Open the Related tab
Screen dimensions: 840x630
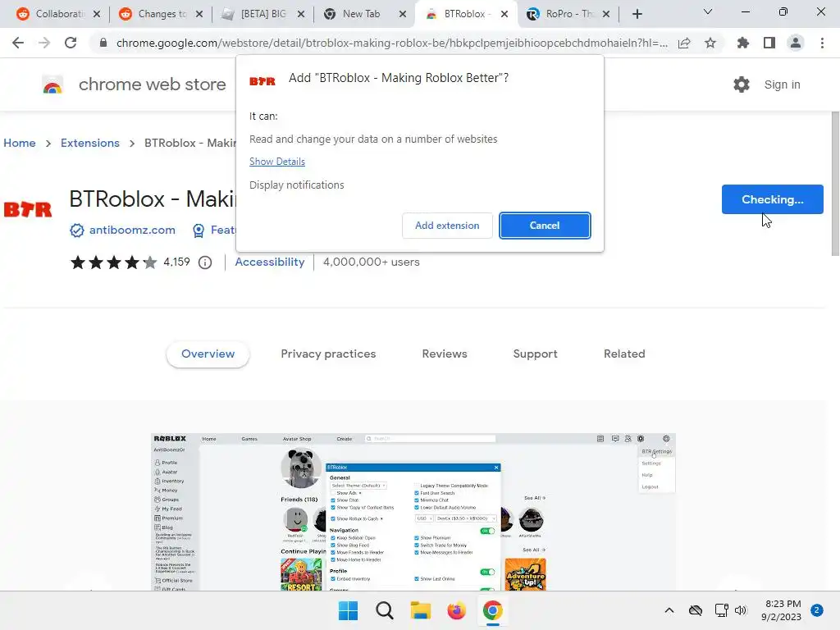coord(624,354)
